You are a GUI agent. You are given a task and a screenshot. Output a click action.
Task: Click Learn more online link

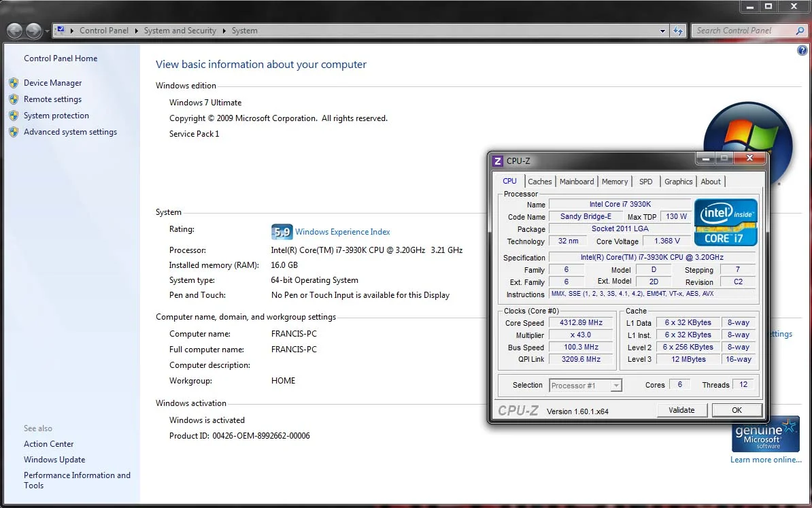pos(766,460)
